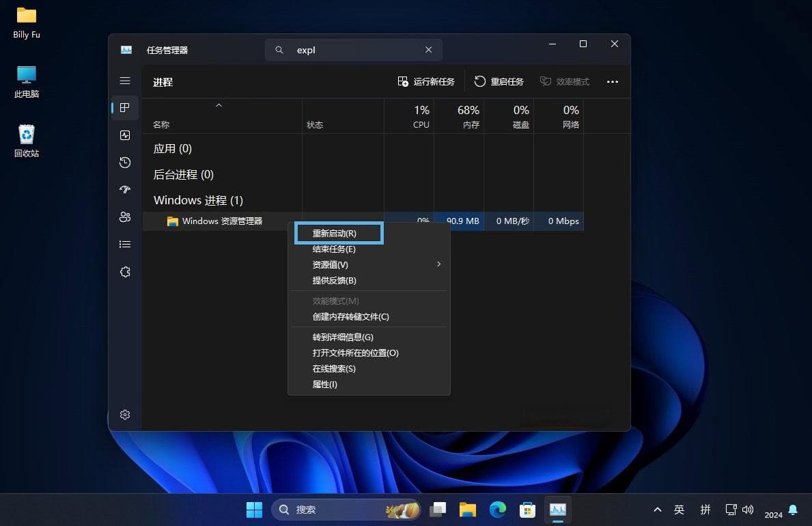Click the Windows 进程 (1) group heading
The width and height of the screenshot is (812, 526).
coord(198,200)
